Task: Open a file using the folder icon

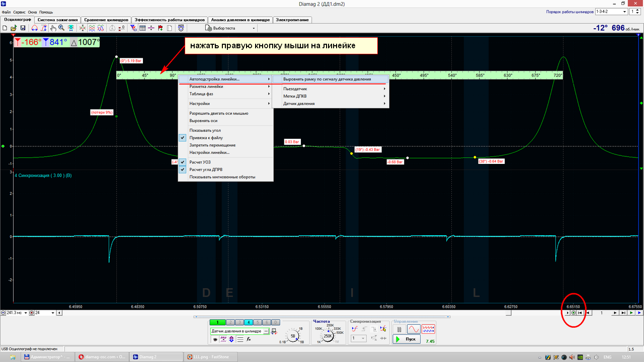Action: coord(14,28)
